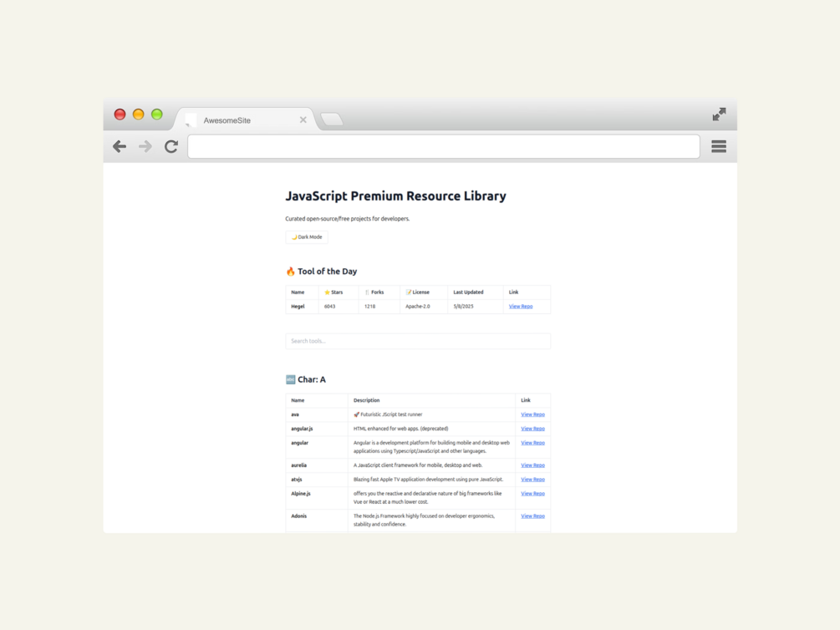840x630 pixels.
Task: Open Hegel's View Repo link
Action: click(521, 307)
